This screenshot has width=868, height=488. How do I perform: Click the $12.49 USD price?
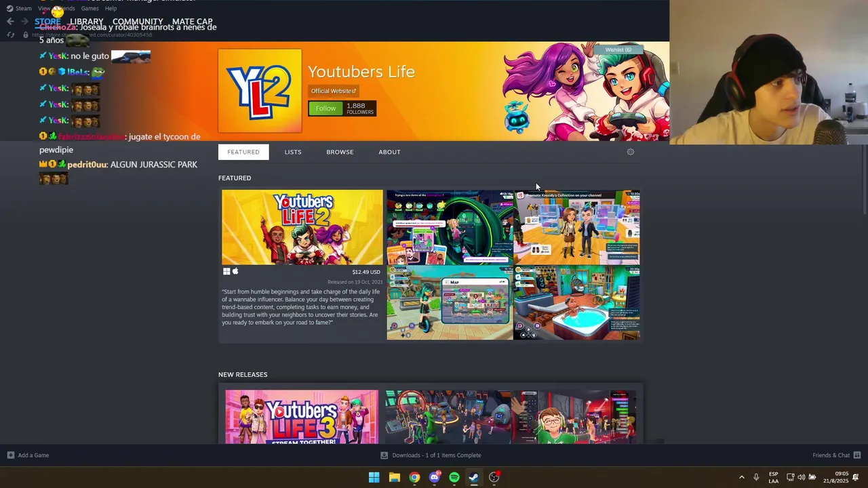(x=366, y=272)
